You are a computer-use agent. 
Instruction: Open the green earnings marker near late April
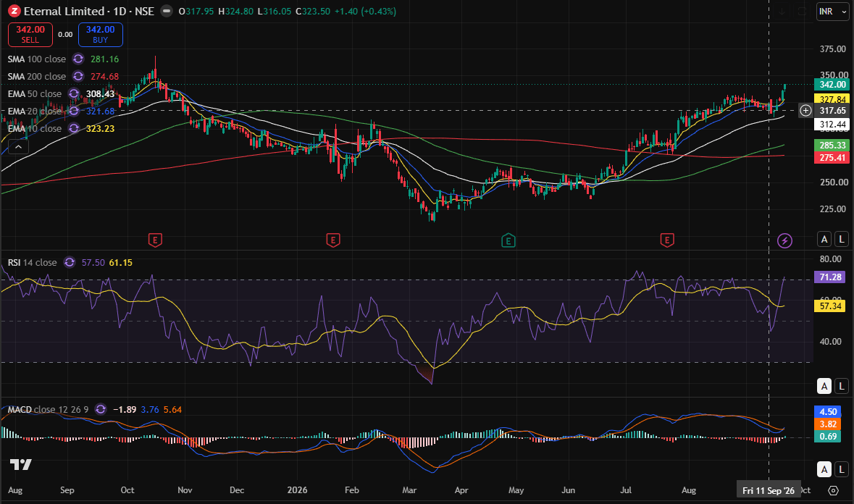508,240
